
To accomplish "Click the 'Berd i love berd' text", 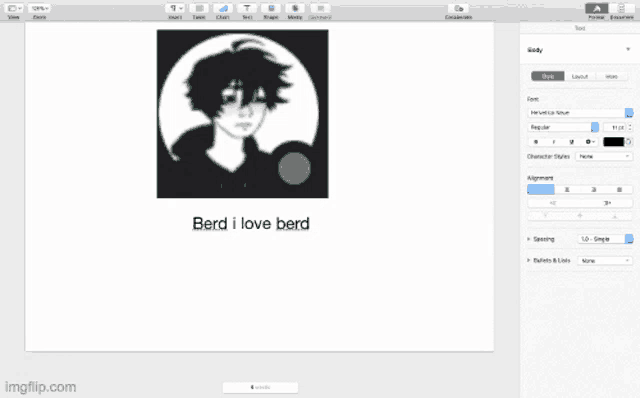I will click(x=251, y=224).
